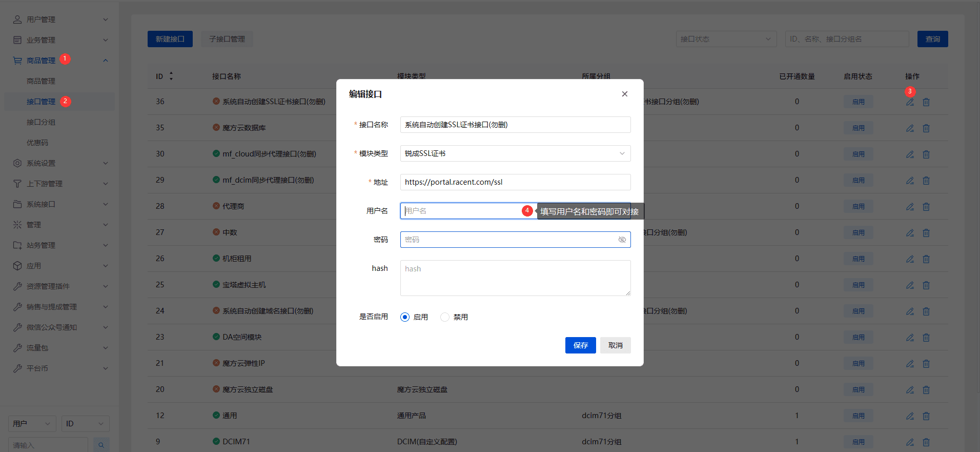980x452 pixels.
Task: Toggle 启用 status for 代理商 row
Action: coord(859,207)
